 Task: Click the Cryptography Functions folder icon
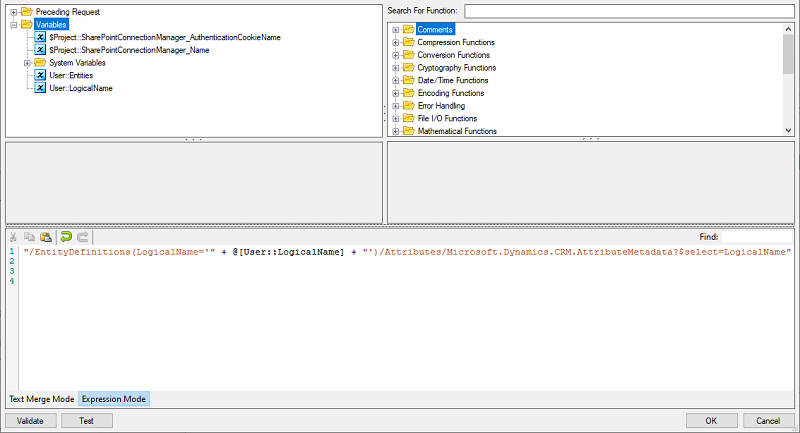click(x=408, y=67)
